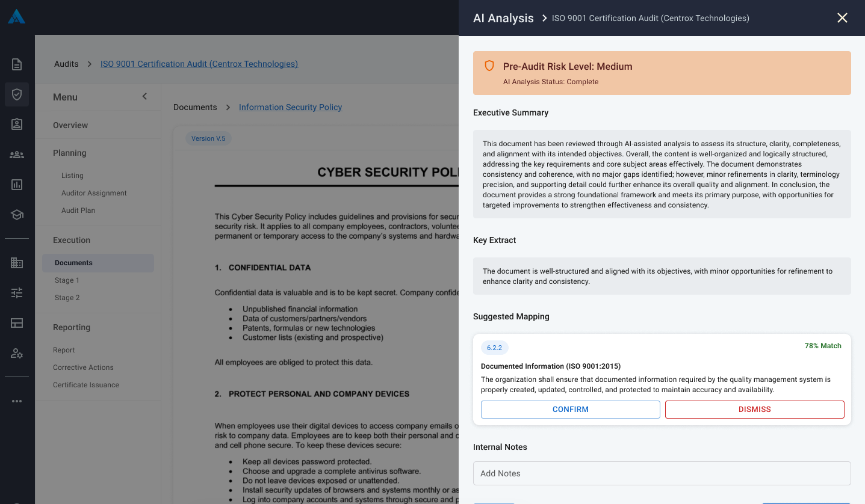Click the three-dots more icon in the sidebar
Viewport: 865px width, 504px height.
(17, 401)
